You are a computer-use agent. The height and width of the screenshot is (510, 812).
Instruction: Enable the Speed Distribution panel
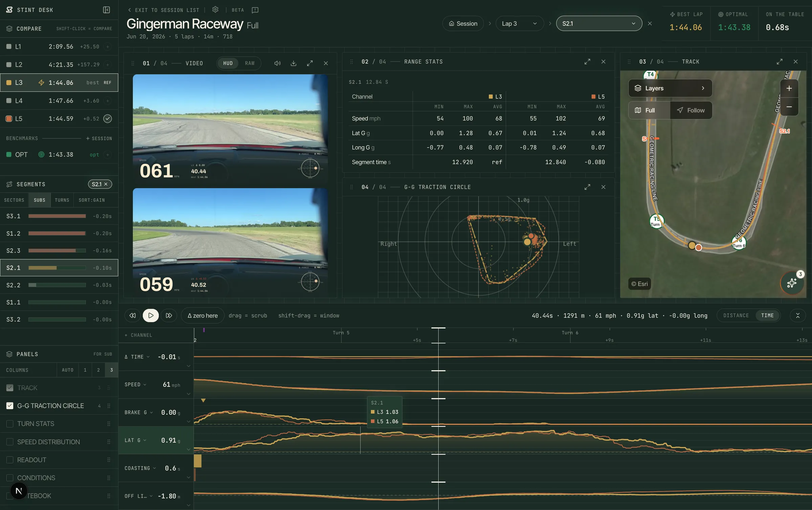10,442
